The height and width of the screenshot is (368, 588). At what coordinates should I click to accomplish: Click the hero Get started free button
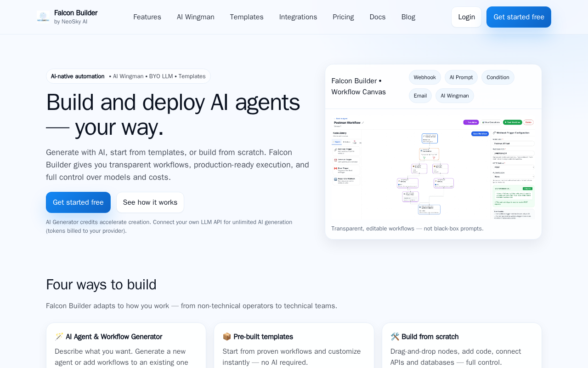[x=78, y=202]
